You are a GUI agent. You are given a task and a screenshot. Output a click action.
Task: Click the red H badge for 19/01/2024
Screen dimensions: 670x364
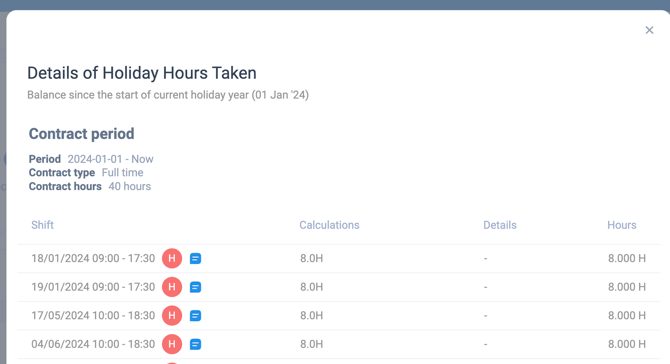coord(172,287)
